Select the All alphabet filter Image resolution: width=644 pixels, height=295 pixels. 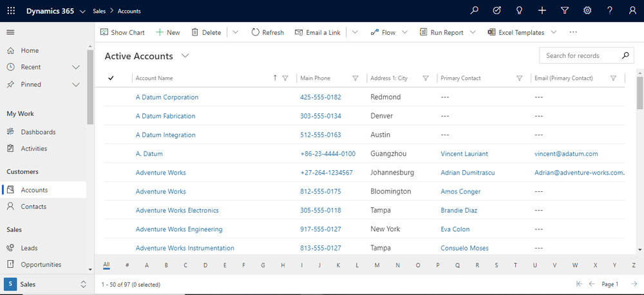106,265
